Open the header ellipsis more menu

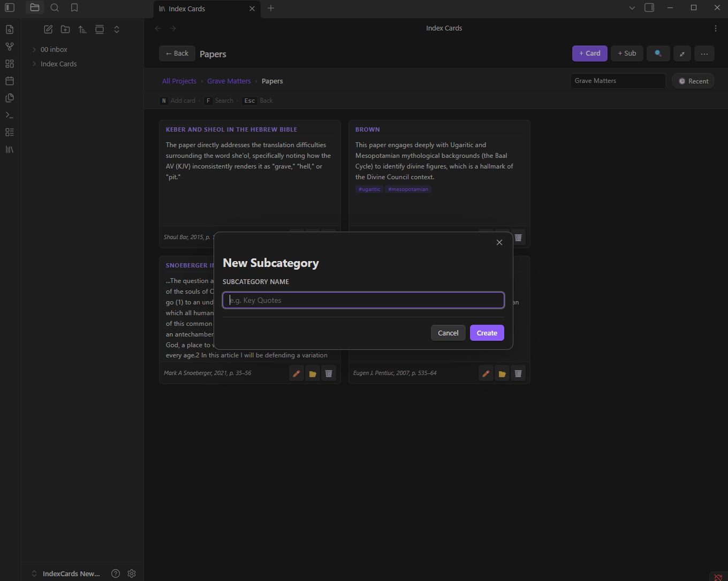[704, 53]
